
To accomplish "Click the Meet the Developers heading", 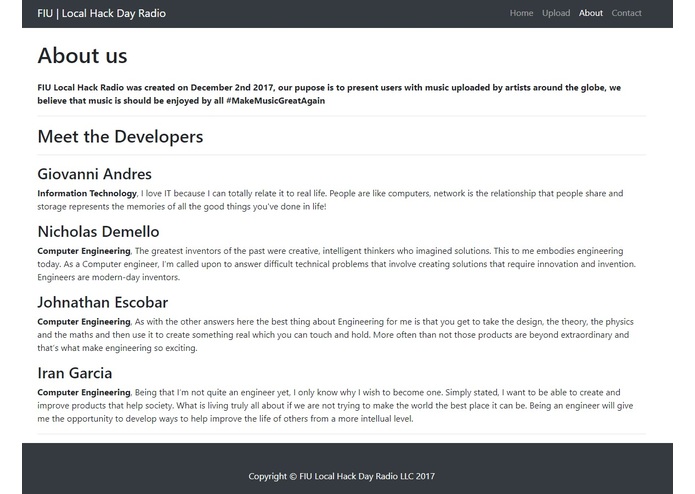I will tap(120, 136).
